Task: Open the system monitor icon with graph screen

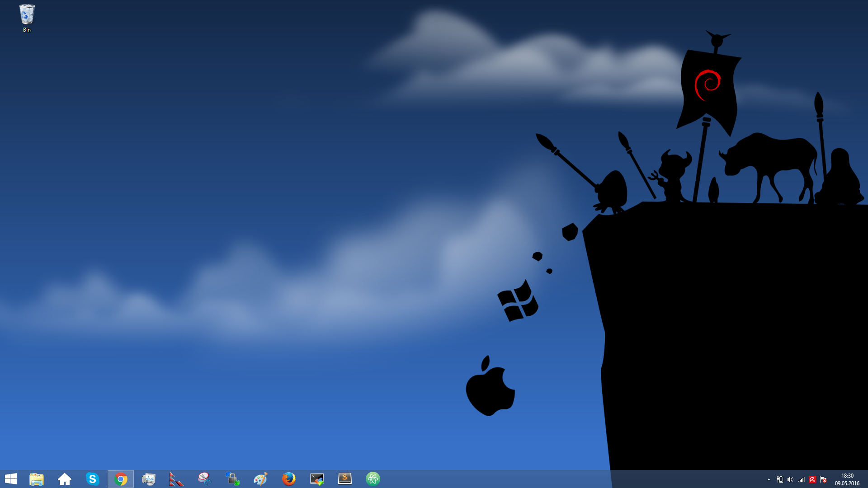Action: tap(149, 479)
